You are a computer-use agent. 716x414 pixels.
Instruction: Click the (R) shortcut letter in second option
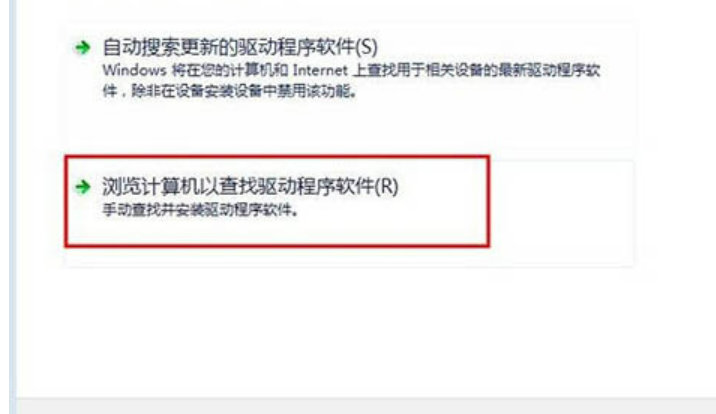pyautogui.click(x=386, y=186)
